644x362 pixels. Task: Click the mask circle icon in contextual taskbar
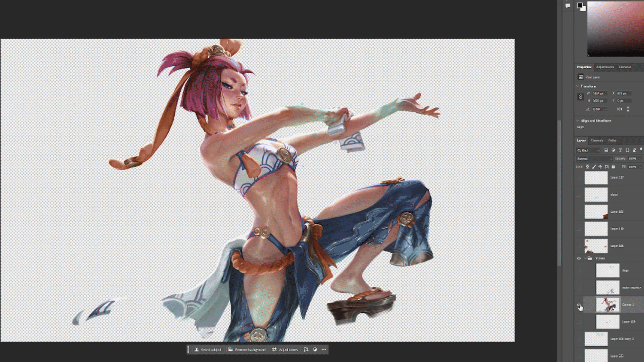(315, 350)
